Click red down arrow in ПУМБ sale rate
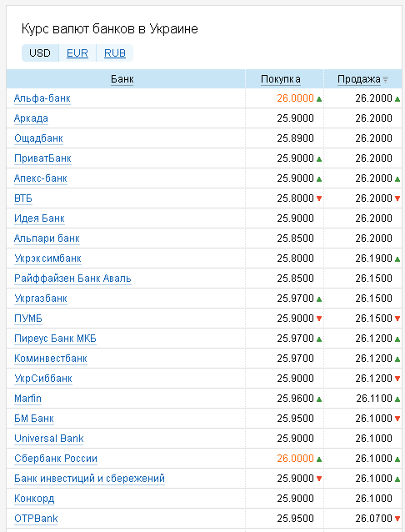 point(397,319)
